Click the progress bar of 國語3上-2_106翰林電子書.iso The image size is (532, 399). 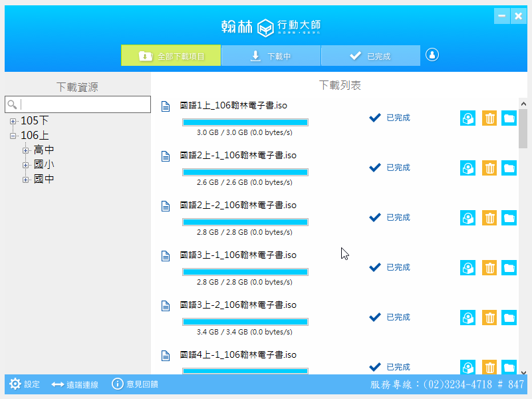[x=245, y=322]
